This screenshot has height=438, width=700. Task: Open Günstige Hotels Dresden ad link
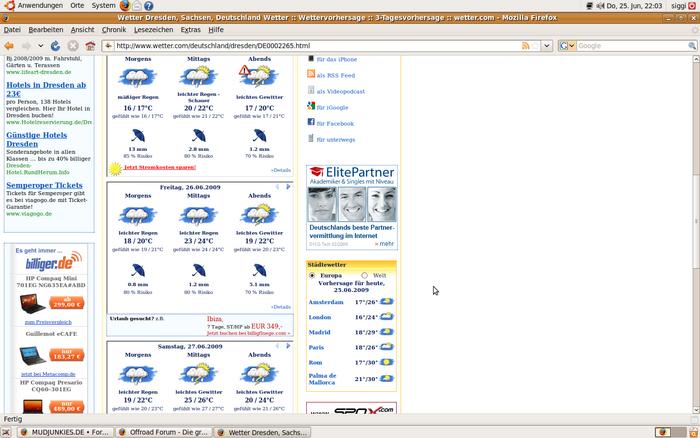click(37, 139)
